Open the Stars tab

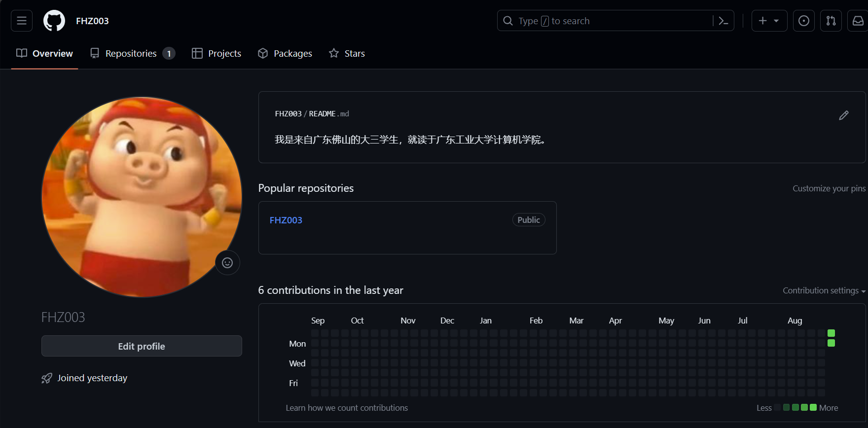coord(347,53)
